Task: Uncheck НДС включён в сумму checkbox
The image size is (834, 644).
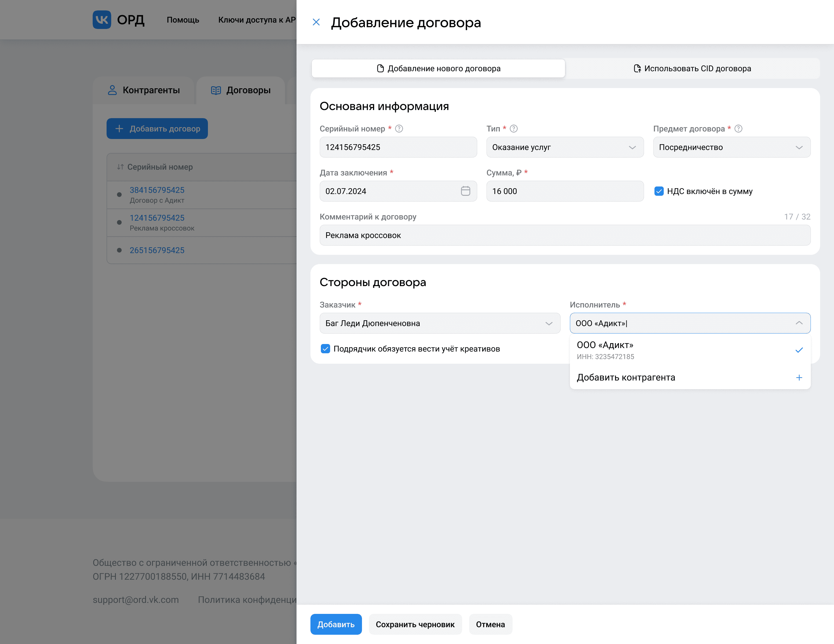Action: 659,191
